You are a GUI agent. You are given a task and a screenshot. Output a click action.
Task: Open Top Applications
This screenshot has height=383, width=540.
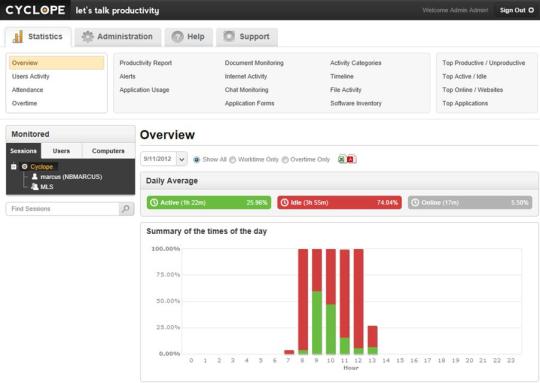click(465, 103)
